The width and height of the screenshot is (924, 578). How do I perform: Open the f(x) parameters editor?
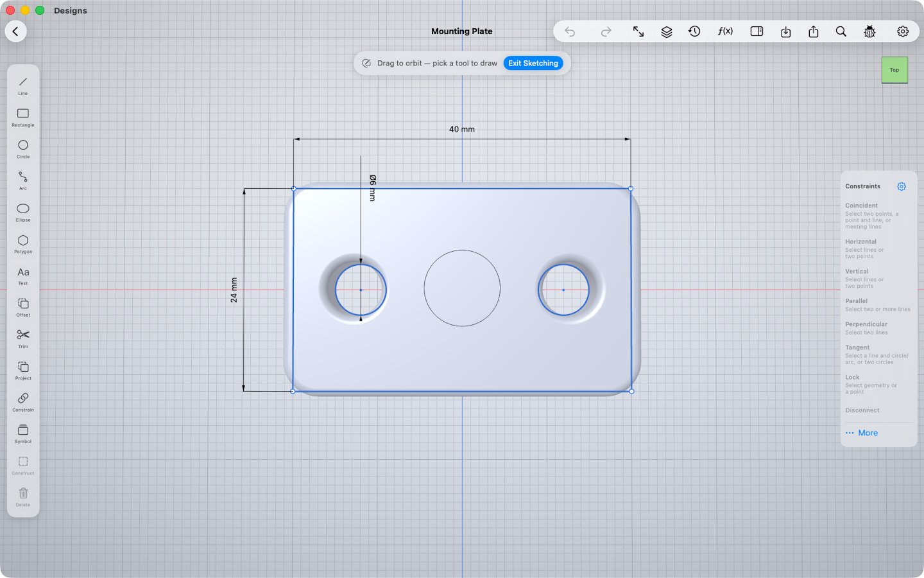pyautogui.click(x=725, y=31)
